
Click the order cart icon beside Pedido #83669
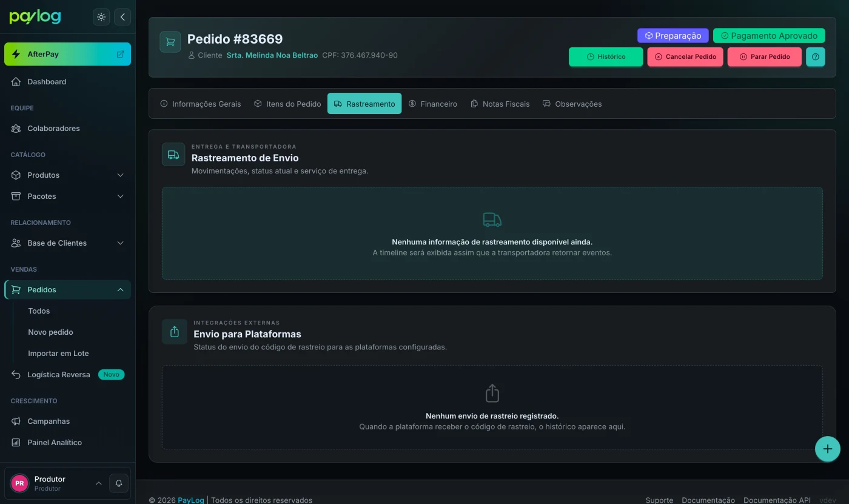(x=170, y=42)
